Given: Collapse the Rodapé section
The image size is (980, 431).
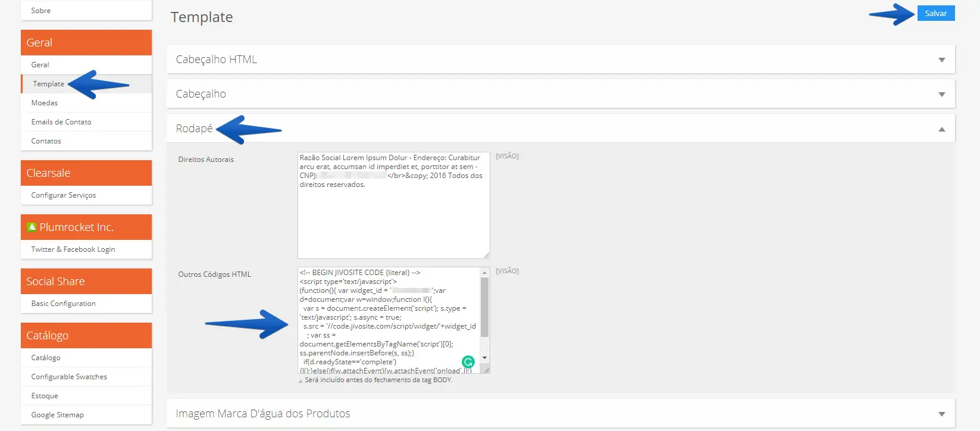Looking at the screenshot, I should [941, 129].
